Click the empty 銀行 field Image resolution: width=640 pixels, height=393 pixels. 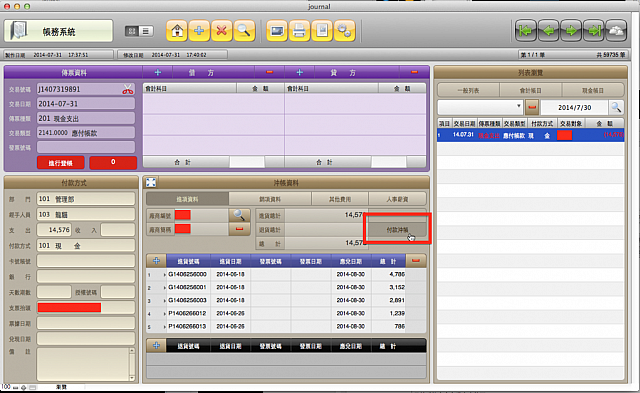[x=86, y=276]
